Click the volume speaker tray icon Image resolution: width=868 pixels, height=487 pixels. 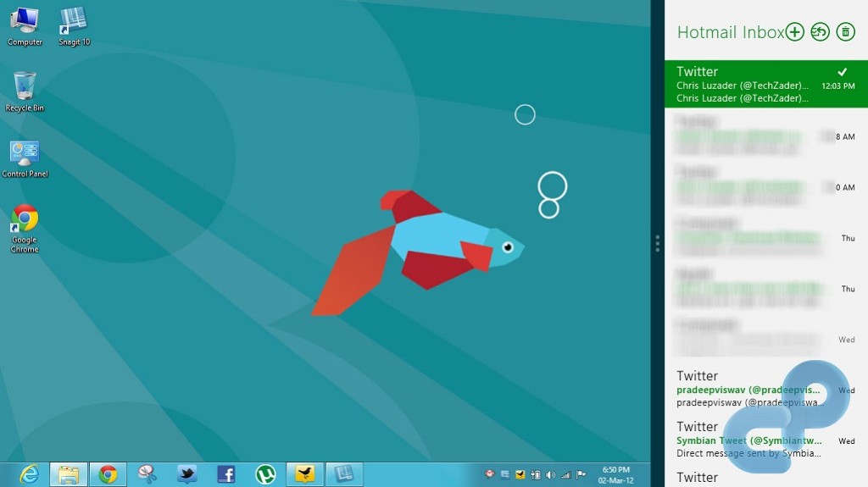click(x=550, y=474)
